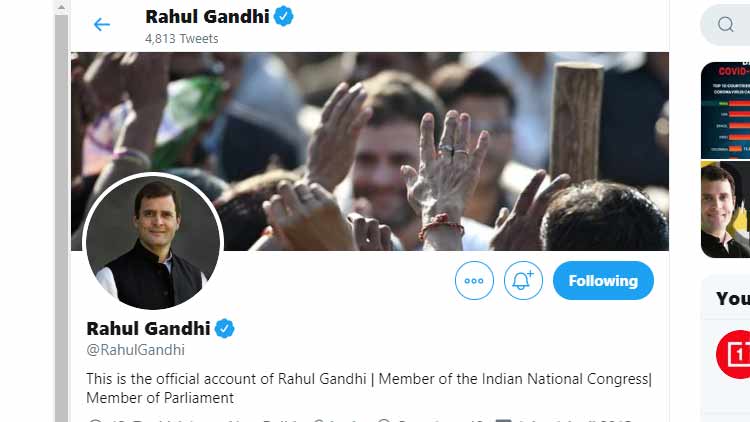This screenshot has height=422, width=750.
Task: Toggle the Following button
Action: 603,281
